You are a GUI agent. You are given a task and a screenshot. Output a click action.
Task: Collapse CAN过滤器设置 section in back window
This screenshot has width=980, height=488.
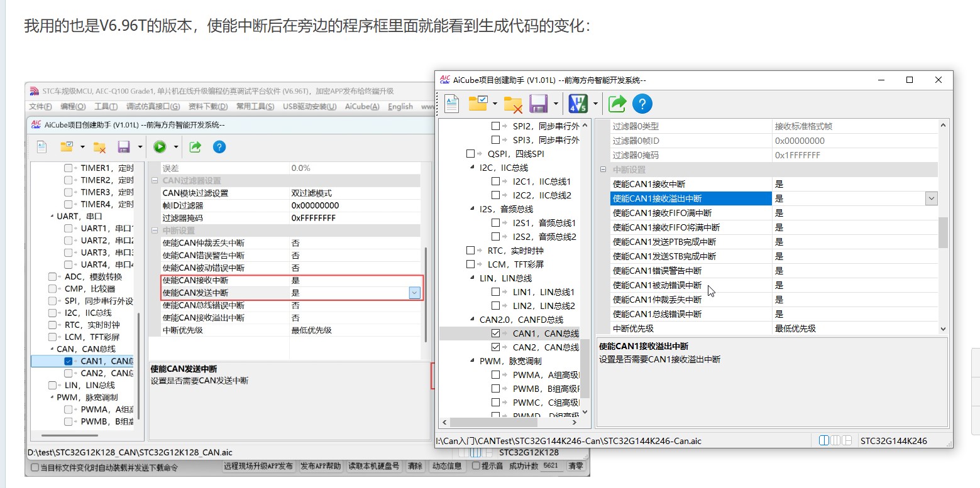[x=155, y=181]
